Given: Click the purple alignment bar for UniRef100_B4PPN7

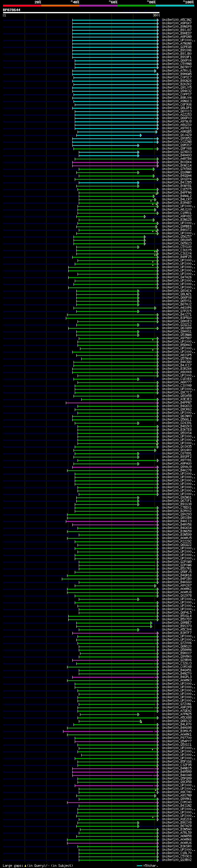Looking at the screenshot, I should pyautogui.click(x=112, y=403).
